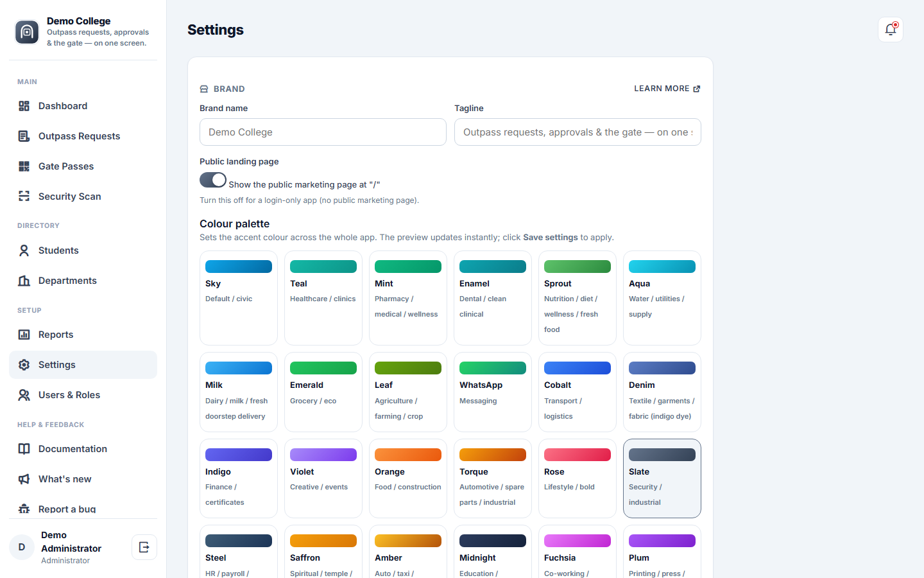Click the Gate Passes QR icon
The image size is (924, 578).
pyautogui.click(x=24, y=166)
